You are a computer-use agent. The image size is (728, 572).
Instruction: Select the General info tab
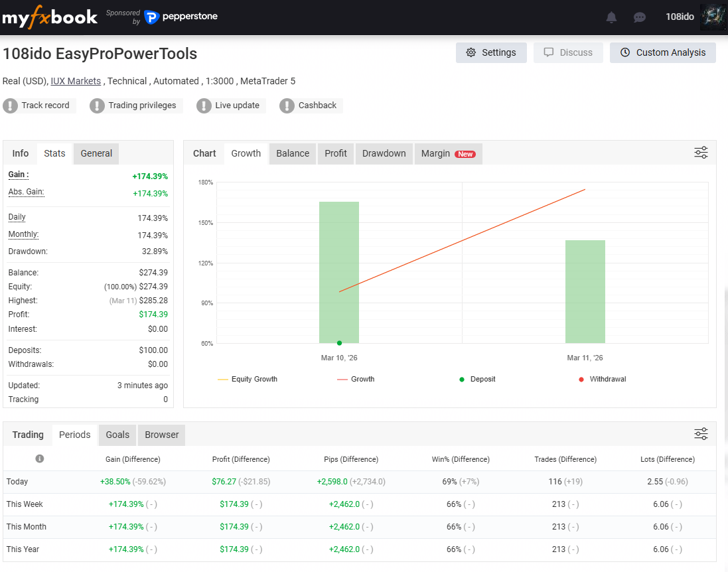96,153
